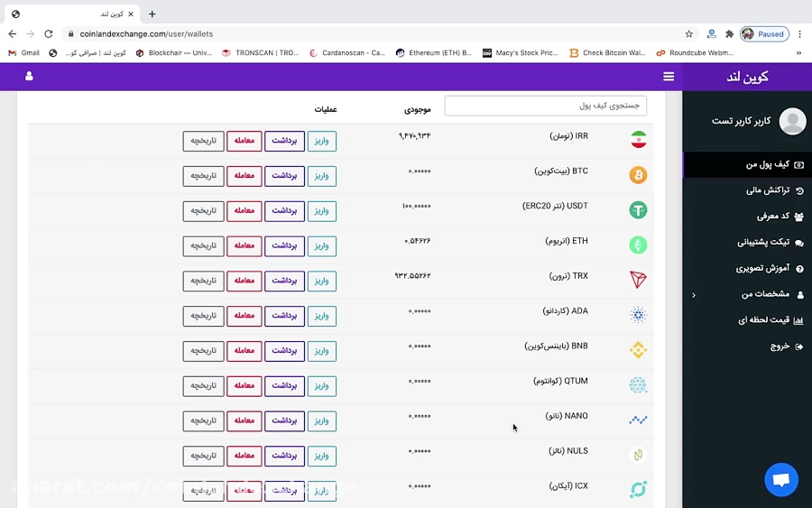Open آموزش تصویری sidebar item
Image resolution: width=812 pixels, height=508 pixels.
[x=747, y=268]
